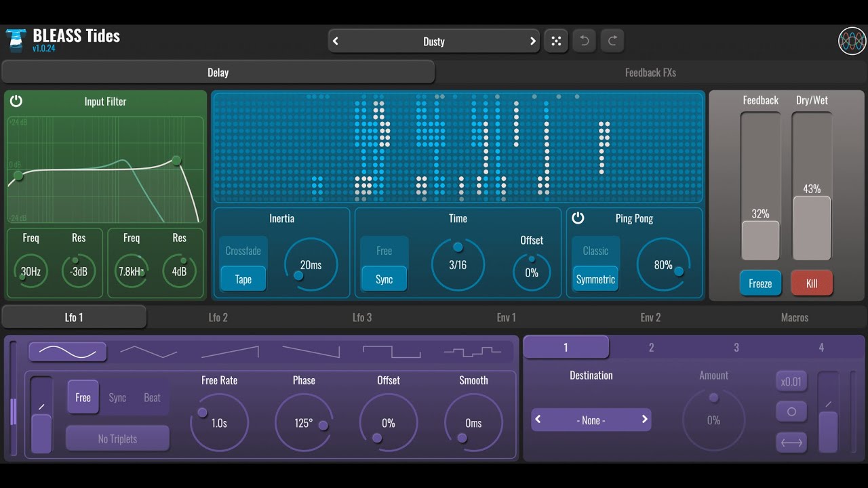Set LFO rate mode to Sync

point(117,397)
